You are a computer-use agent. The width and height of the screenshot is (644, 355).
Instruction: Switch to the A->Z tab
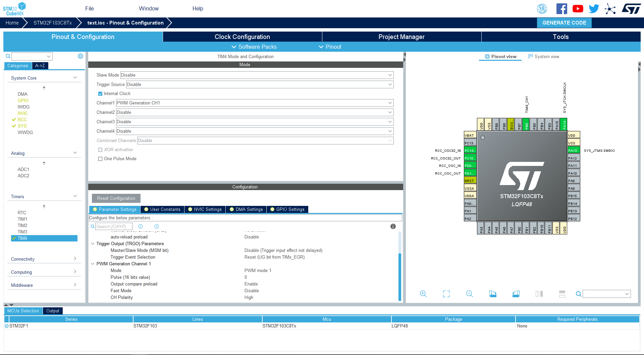click(40, 66)
